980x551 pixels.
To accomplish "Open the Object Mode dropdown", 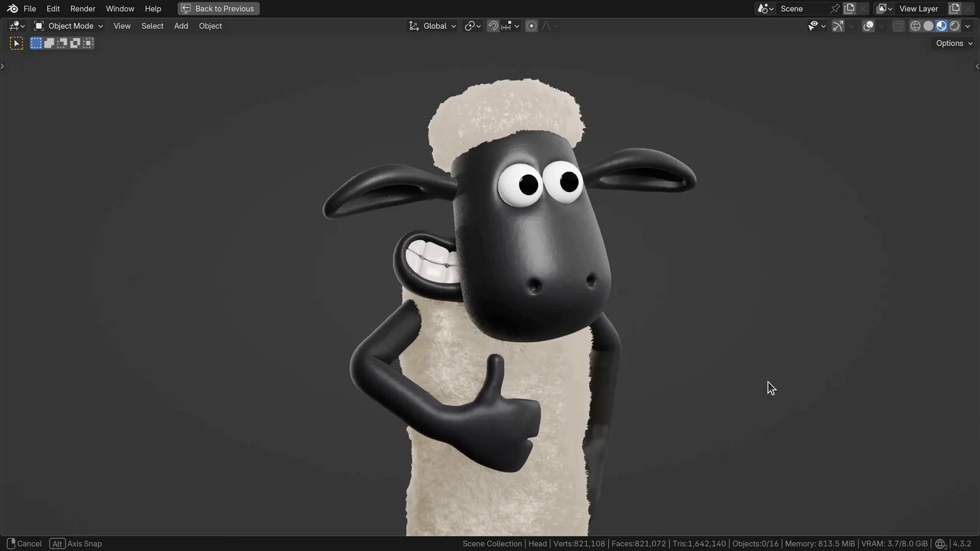I will [x=67, y=26].
